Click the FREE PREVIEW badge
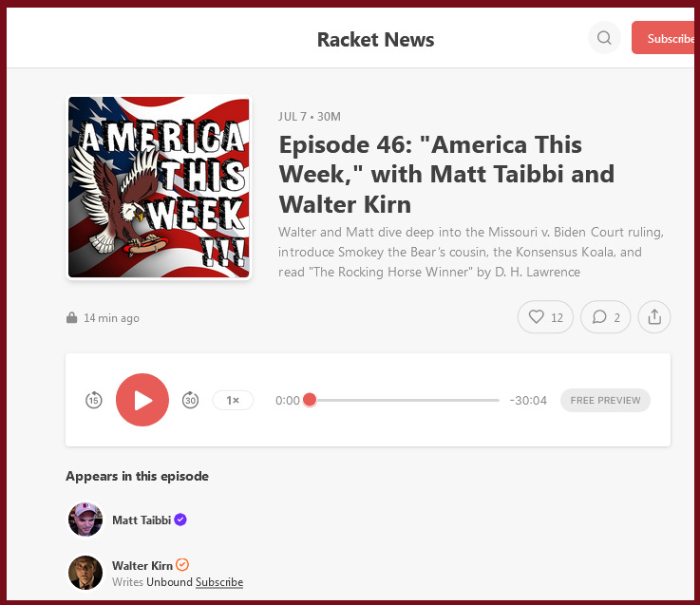Screen dimensions: 700x605 pyautogui.click(x=605, y=400)
